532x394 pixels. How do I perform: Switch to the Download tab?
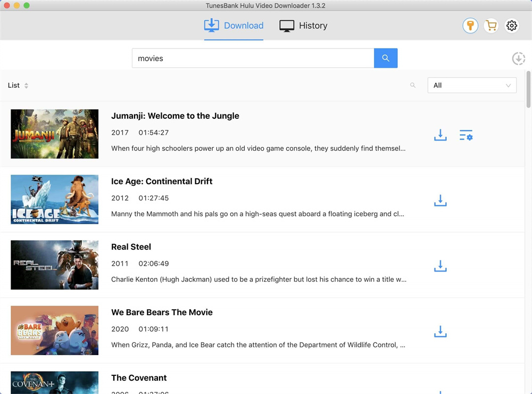[234, 26]
